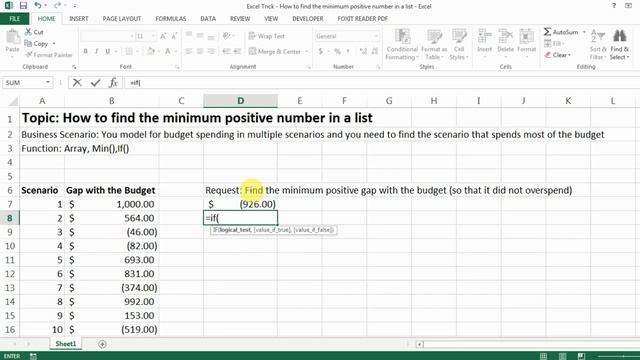Image resolution: width=640 pixels, height=360 pixels.
Task: Click the Help question mark icon
Action: pos(614,6)
